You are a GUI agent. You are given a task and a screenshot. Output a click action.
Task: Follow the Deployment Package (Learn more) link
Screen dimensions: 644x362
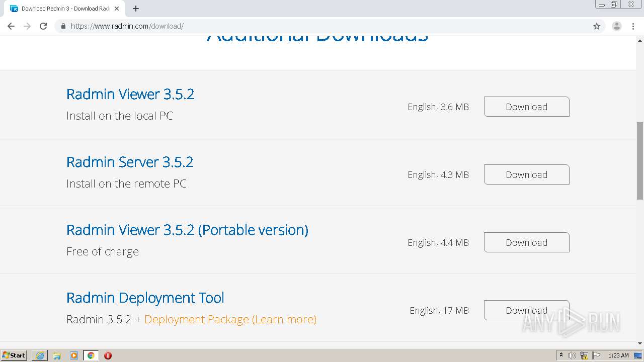click(230, 319)
